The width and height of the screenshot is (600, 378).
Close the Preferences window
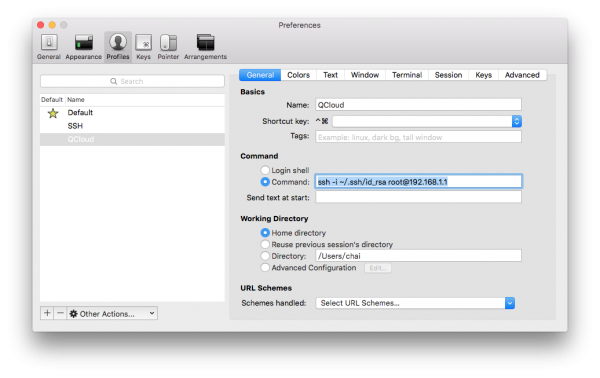40,25
